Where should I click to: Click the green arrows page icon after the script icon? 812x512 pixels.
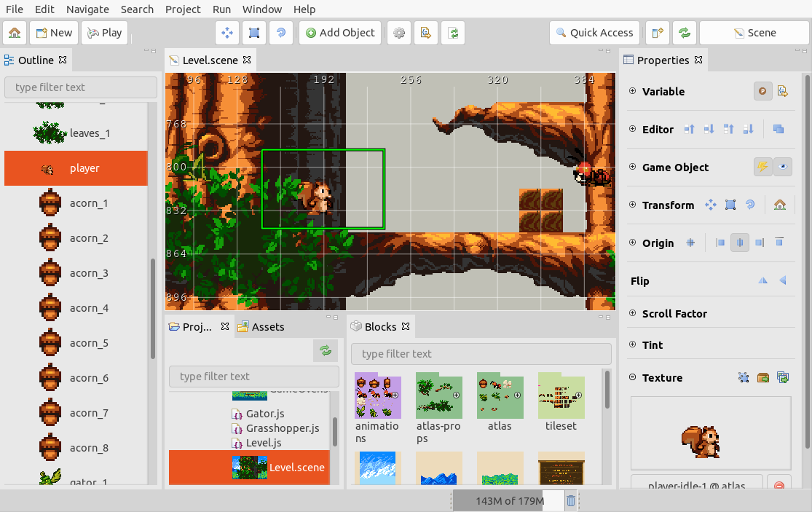coord(453,33)
